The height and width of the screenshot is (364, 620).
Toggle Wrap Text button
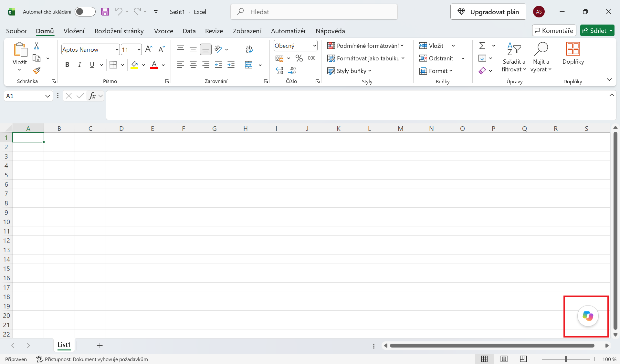click(x=249, y=49)
